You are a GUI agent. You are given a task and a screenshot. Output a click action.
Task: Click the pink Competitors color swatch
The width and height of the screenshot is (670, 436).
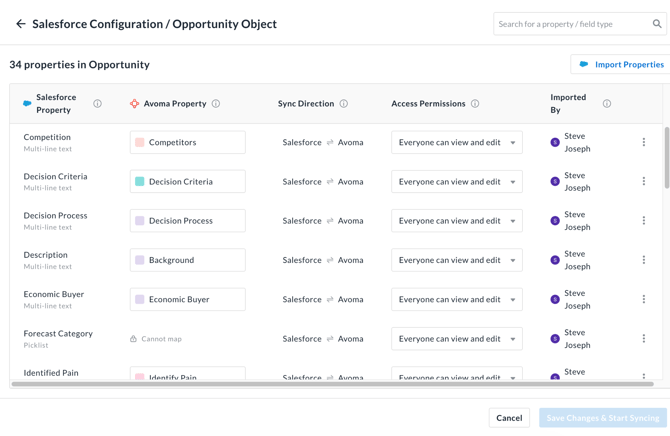coord(140,142)
